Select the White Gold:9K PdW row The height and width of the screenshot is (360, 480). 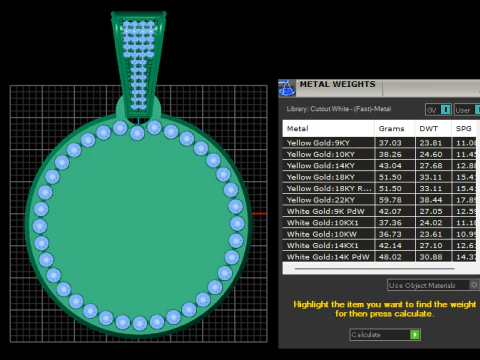379,211
